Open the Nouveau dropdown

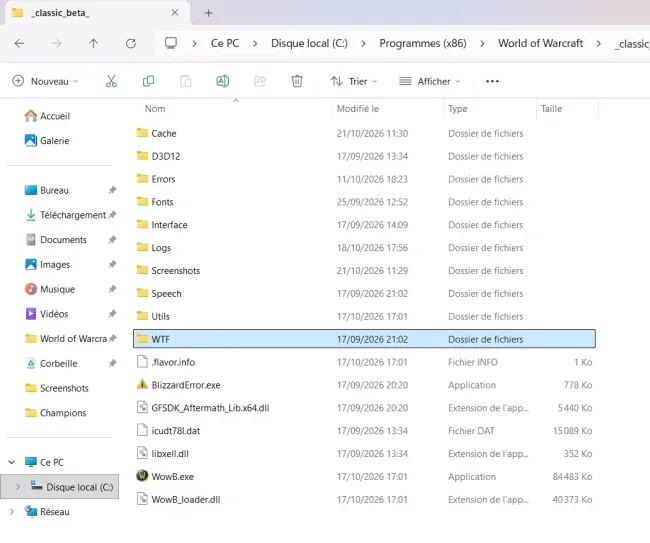[45, 81]
